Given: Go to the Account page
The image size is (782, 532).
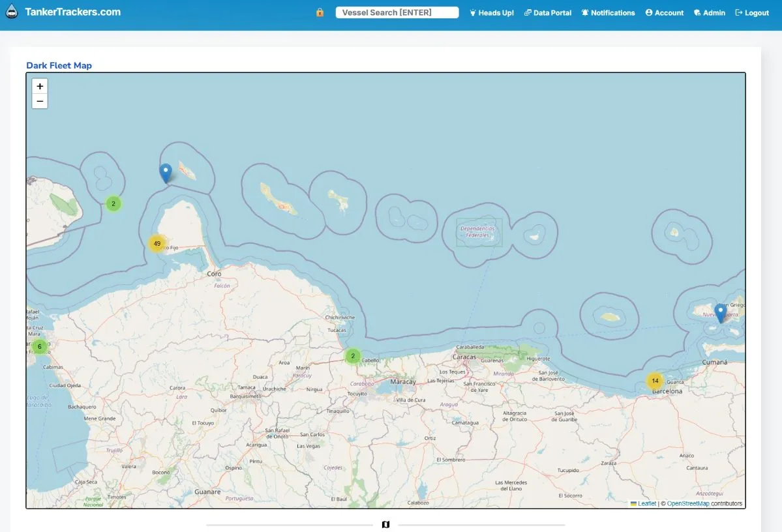Looking at the screenshot, I should [665, 13].
